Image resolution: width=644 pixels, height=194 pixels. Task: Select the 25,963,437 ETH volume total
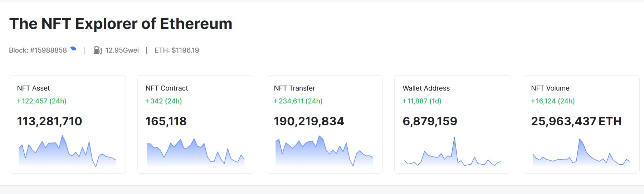[x=576, y=121]
